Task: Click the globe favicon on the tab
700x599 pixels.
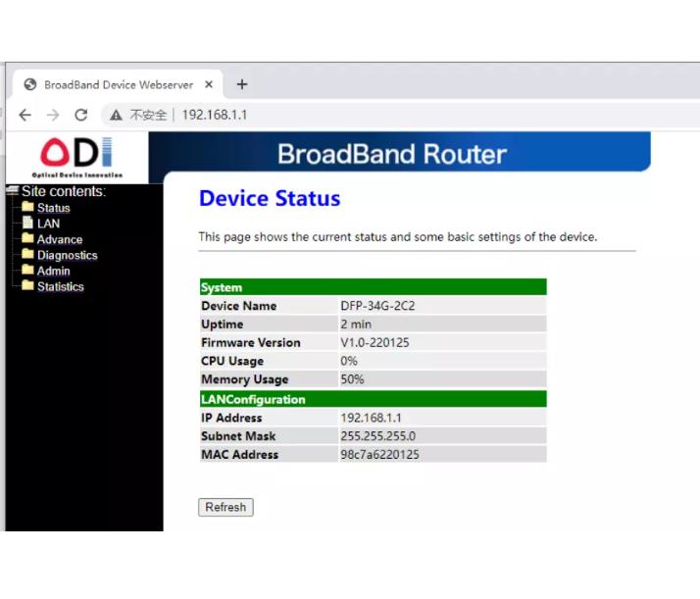Action: pyautogui.click(x=30, y=84)
